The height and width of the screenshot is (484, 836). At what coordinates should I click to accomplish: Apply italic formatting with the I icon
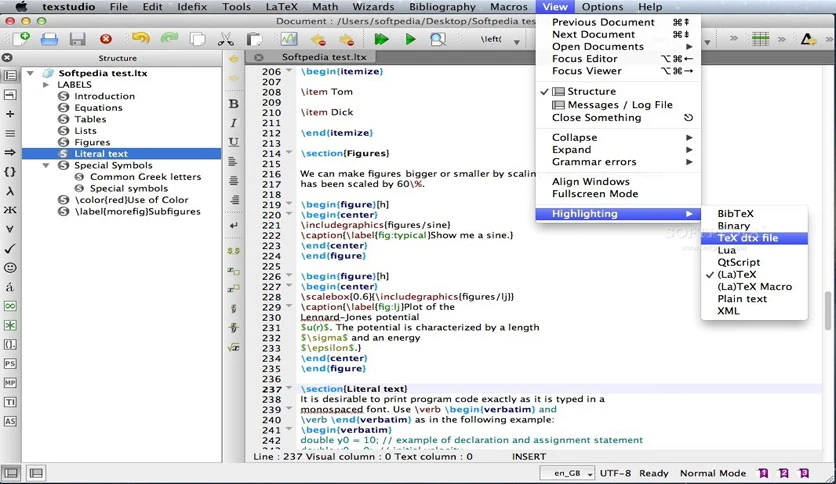[x=234, y=123]
